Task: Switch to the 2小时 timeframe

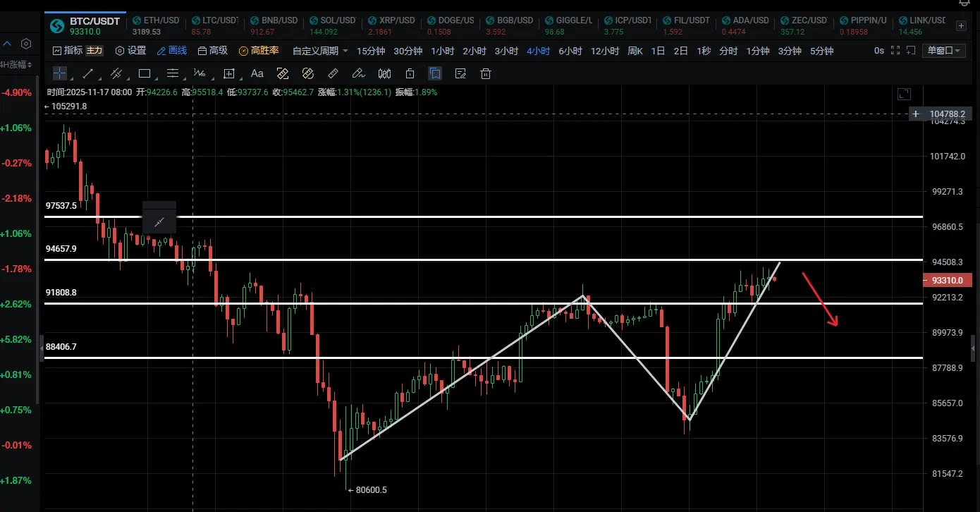Action: pos(474,51)
